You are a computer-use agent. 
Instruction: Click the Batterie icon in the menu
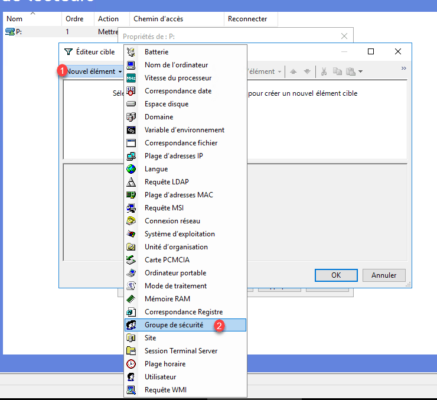point(131,52)
